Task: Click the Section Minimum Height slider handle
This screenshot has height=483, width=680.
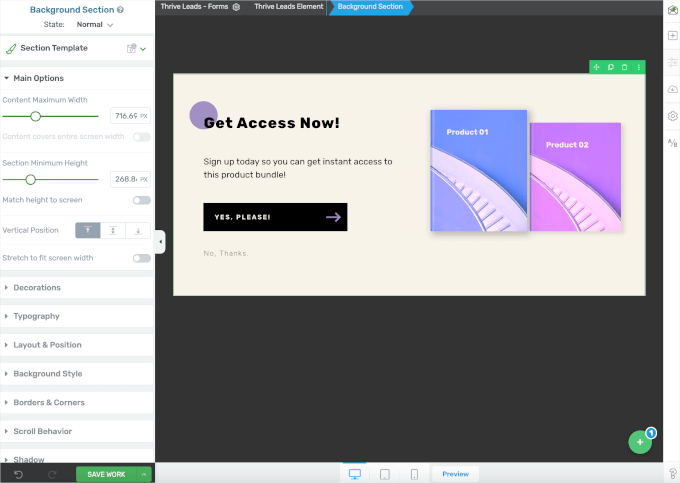Action: (30, 179)
